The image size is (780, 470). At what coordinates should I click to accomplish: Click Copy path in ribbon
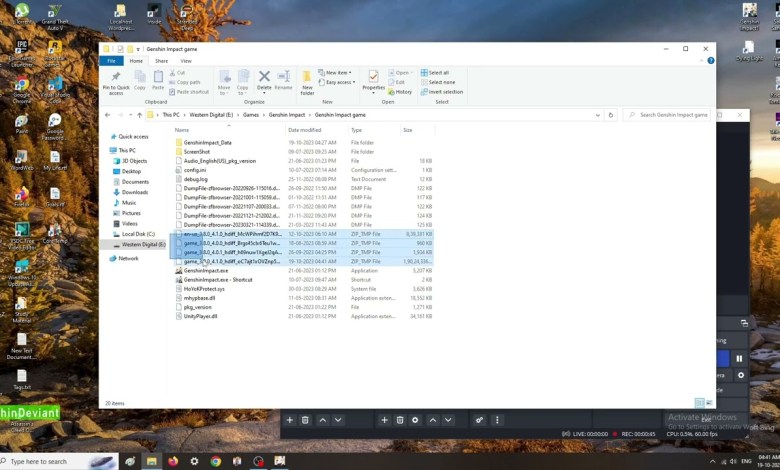pyautogui.click(x=185, y=82)
